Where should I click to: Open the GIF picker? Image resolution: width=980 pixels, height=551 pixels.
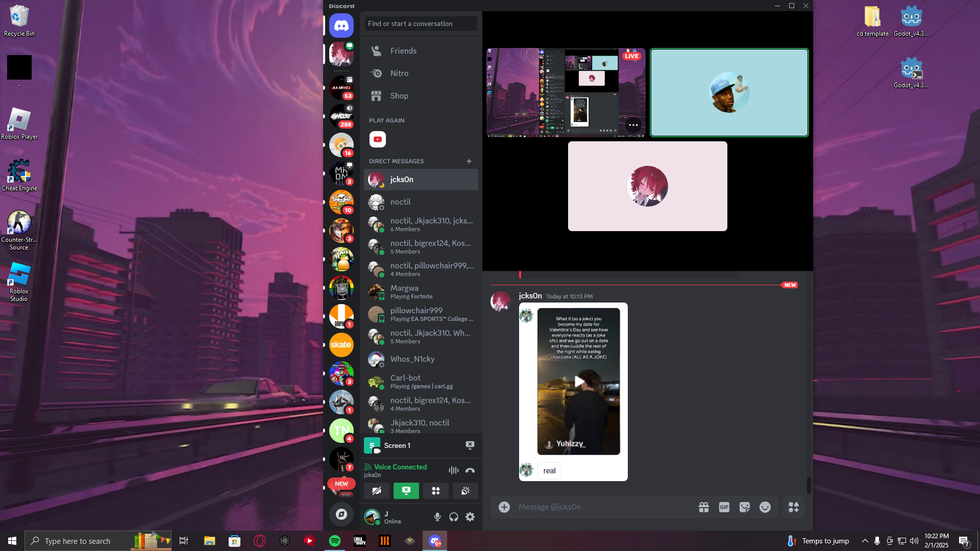(x=724, y=507)
